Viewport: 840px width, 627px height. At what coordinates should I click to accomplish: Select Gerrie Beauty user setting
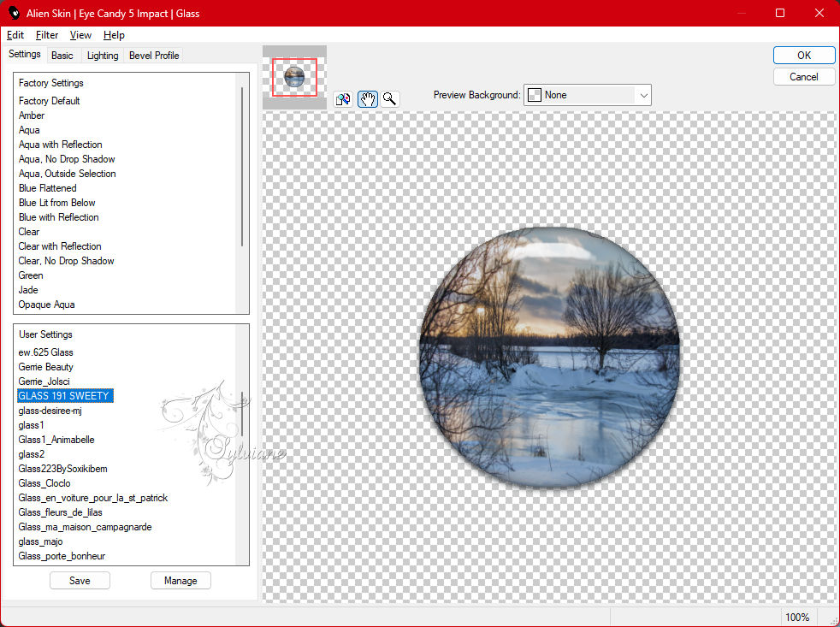pyautogui.click(x=45, y=367)
